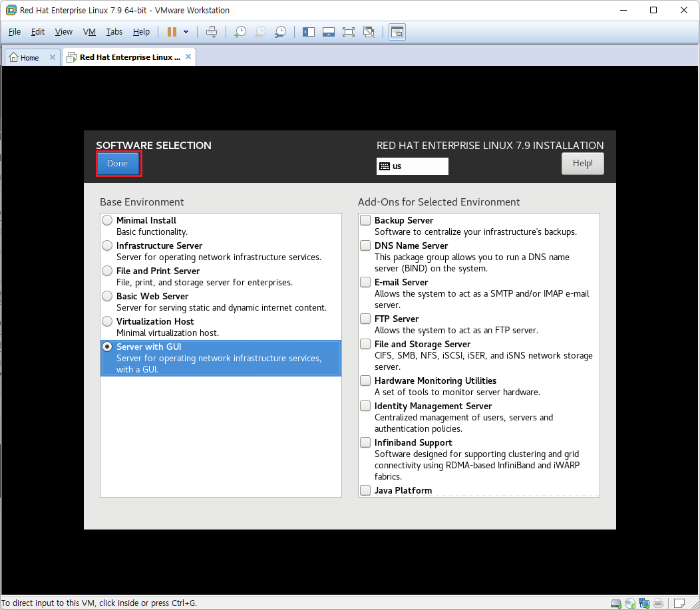Click the printer status icon
The width and height of the screenshot is (700, 610).
pos(658,604)
